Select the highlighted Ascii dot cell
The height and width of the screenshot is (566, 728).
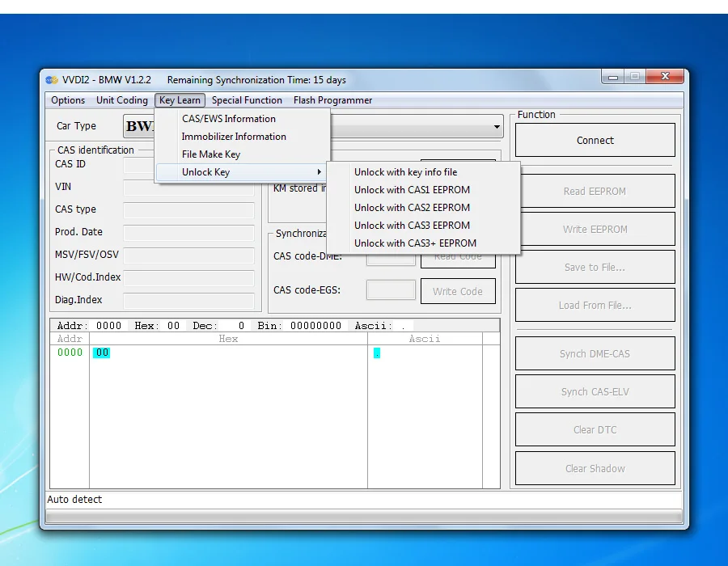[x=377, y=353]
